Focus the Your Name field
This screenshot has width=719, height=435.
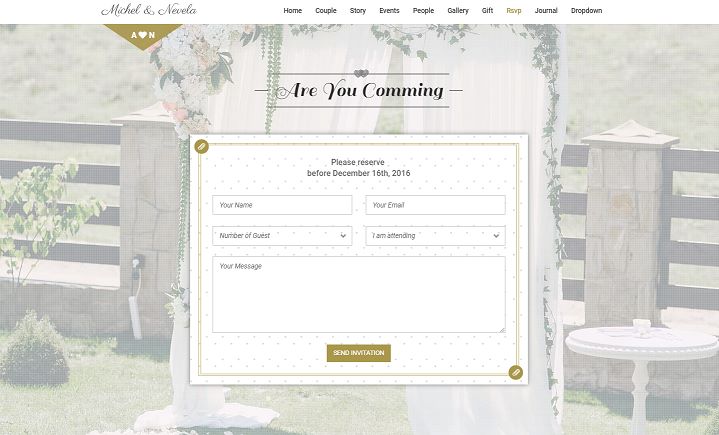pos(282,205)
